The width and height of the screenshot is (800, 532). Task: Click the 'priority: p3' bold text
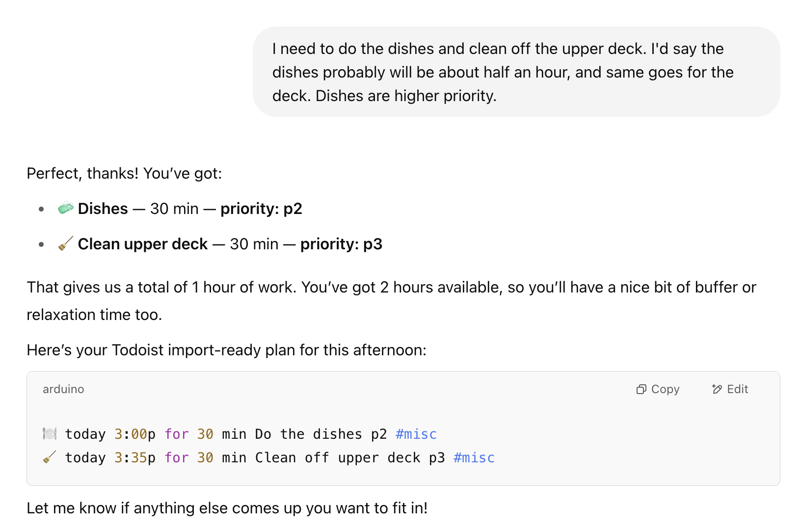pyautogui.click(x=341, y=244)
